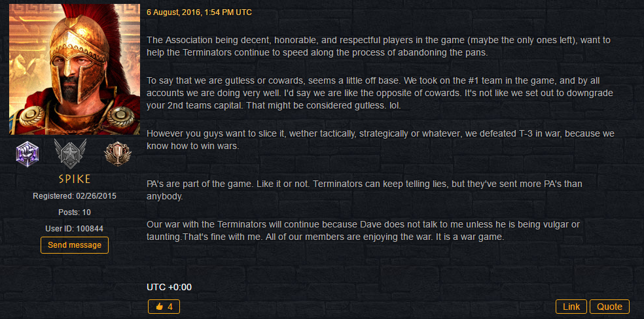Click the bronze trophy badge icon
644x319 pixels.
coord(117,154)
